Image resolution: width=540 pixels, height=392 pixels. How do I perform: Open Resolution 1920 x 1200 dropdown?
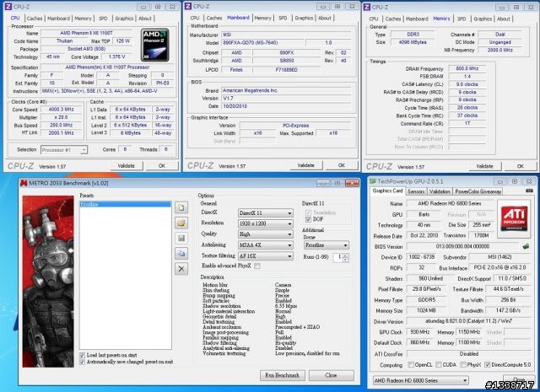(266, 223)
